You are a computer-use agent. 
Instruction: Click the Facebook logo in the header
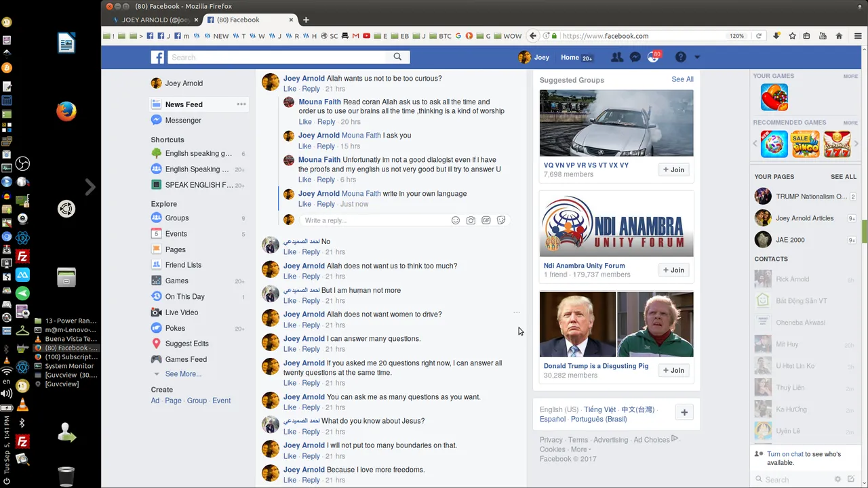click(157, 58)
